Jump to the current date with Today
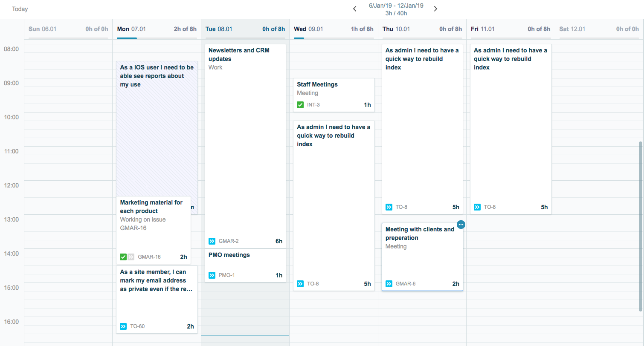The height and width of the screenshot is (346, 644). (x=20, y=9)
